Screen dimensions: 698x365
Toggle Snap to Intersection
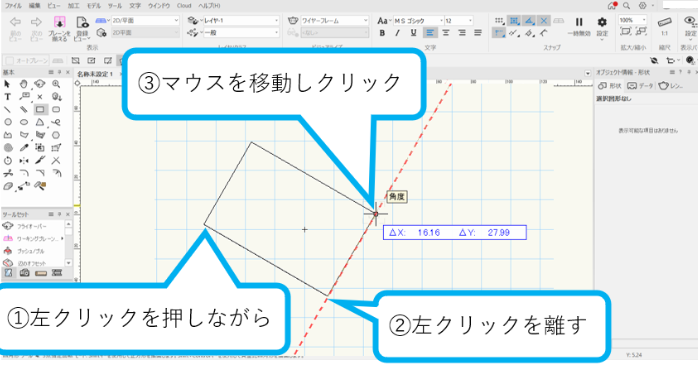point(544,20)
